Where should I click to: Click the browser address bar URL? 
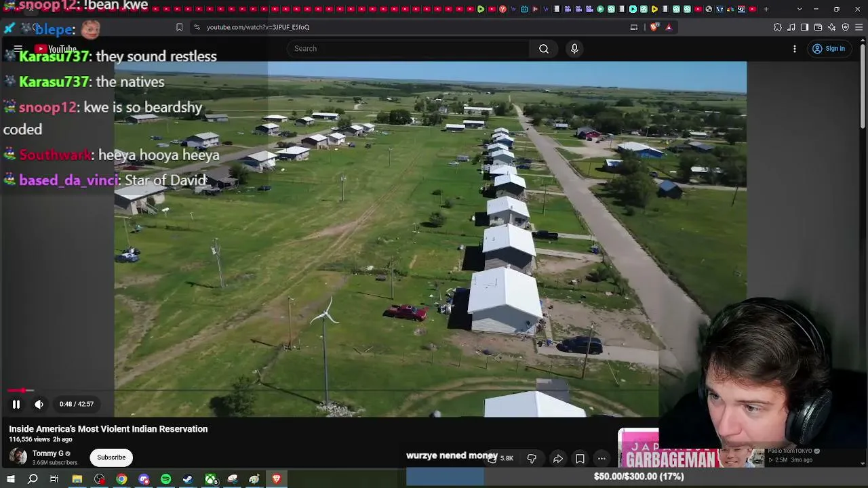coord(258,27)
